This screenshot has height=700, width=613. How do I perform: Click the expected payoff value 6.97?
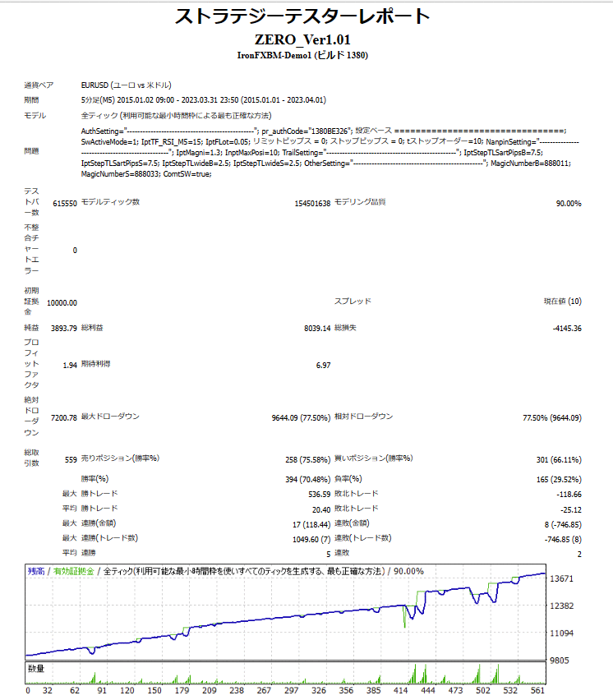[x=323, y=365]
